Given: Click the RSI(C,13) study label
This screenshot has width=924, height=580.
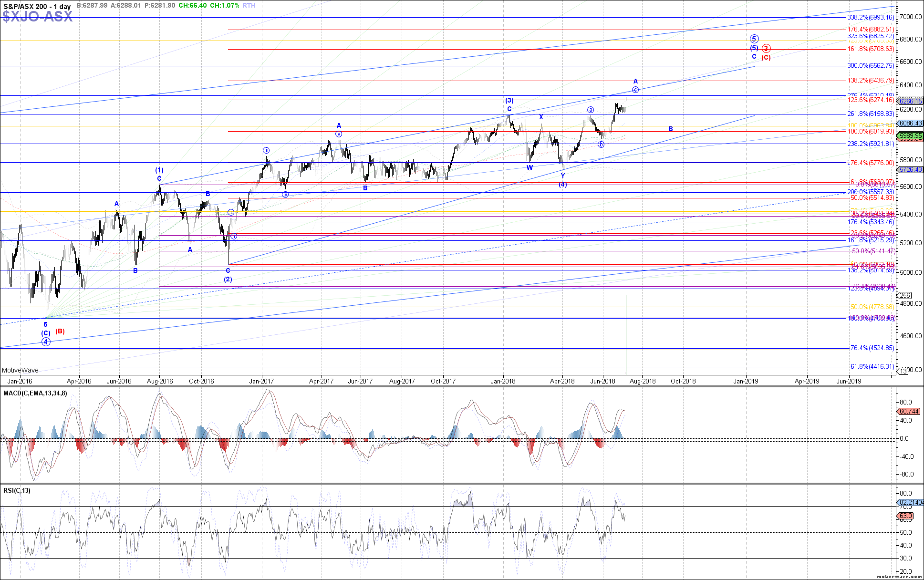Looking at the screenshot, I should coord(17,490).
